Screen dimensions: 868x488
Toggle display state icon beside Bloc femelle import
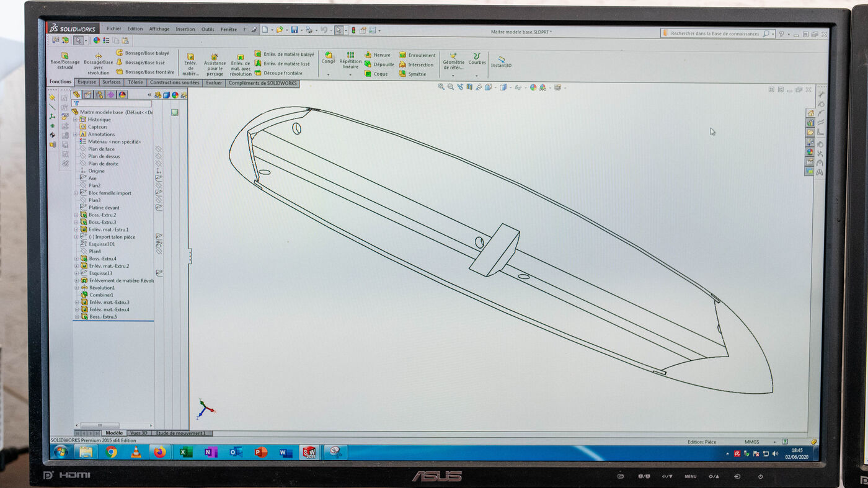159,193
